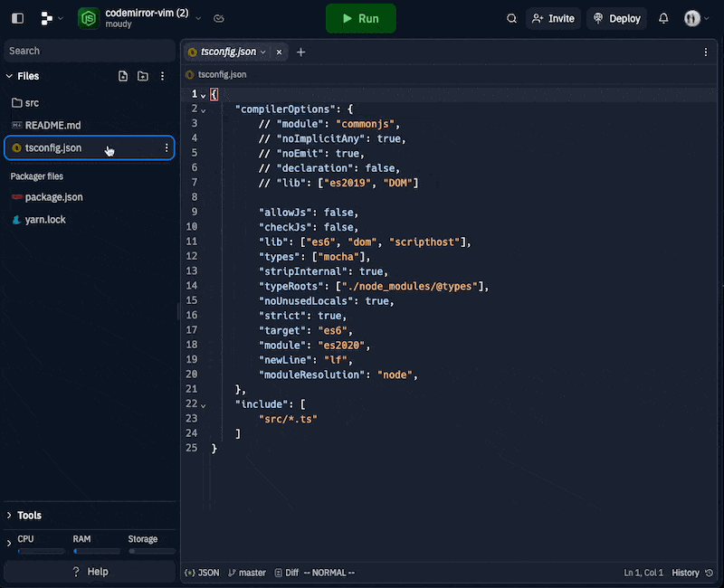
Task: Expand the src folder
Action: [27, 102]
